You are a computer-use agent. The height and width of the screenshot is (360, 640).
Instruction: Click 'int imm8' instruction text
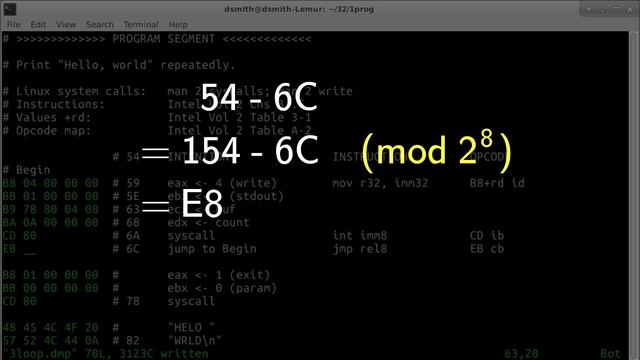click(360, 236)
